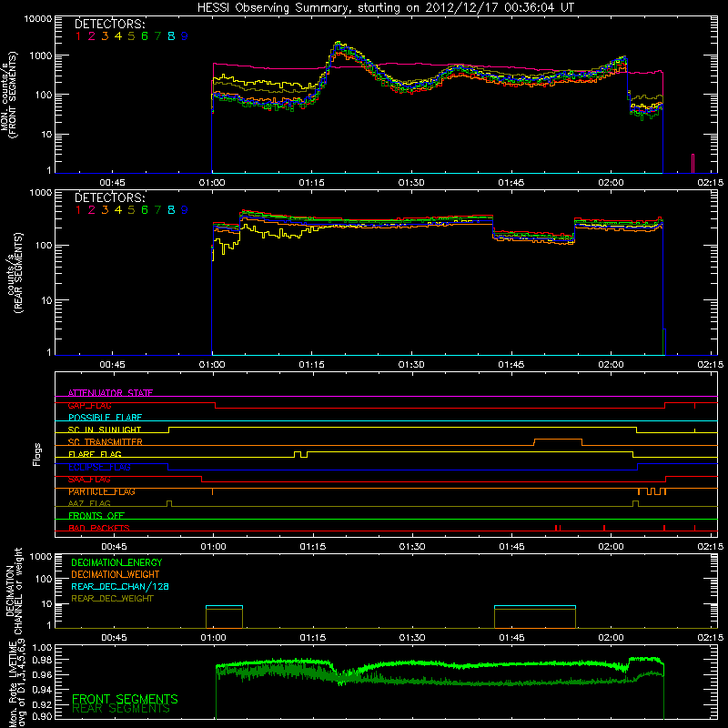The height and width of the screenshot is (728, 728).
Task: Click the 0.96 tick on livetime axis
Action: click(43, 674)
